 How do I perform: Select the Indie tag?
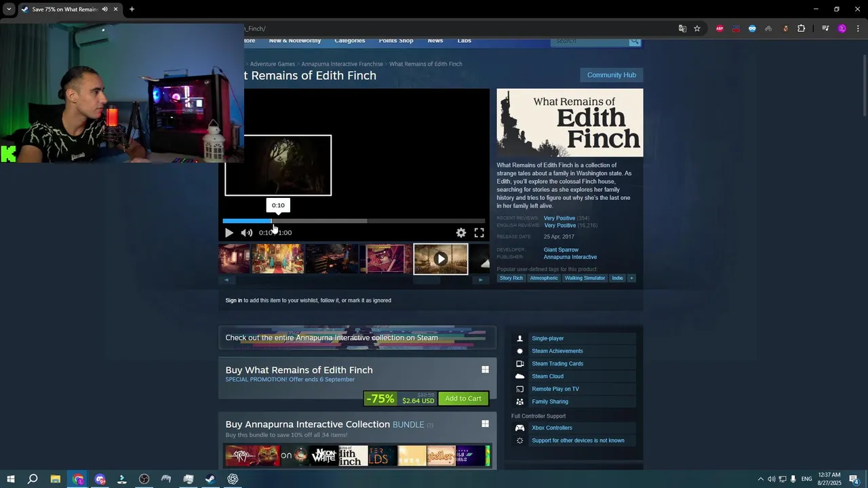(x=617, y=278)
